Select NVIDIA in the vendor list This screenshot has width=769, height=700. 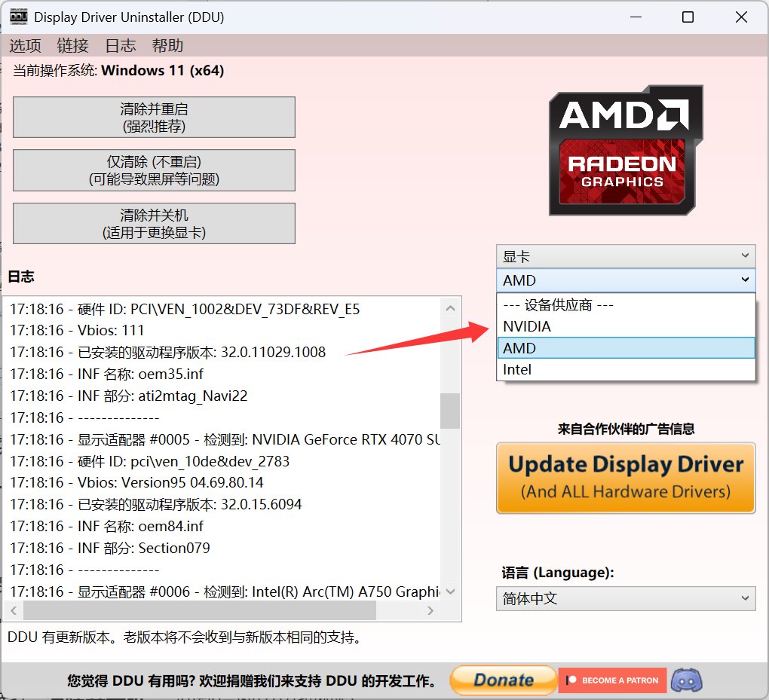[626, 326]
